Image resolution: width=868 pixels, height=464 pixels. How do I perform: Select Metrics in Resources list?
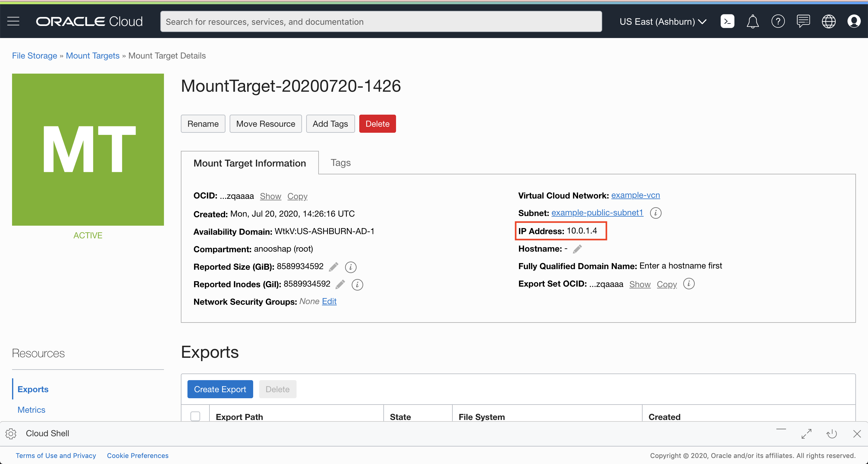[31, 410]
